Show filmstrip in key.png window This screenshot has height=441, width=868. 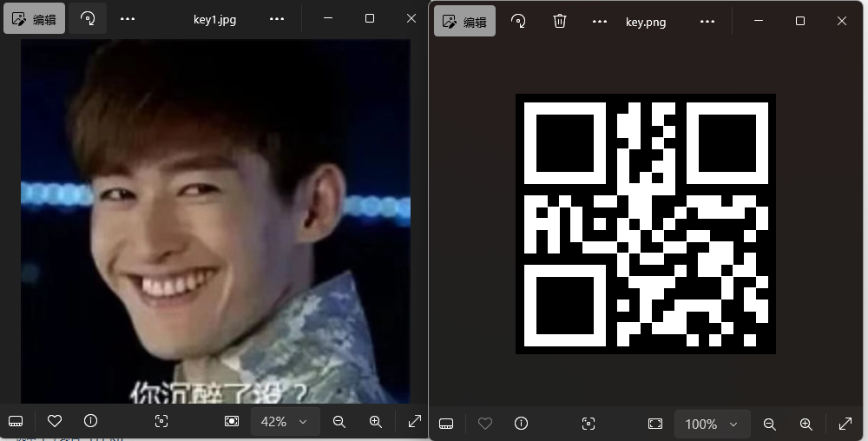tap(446, 424)
